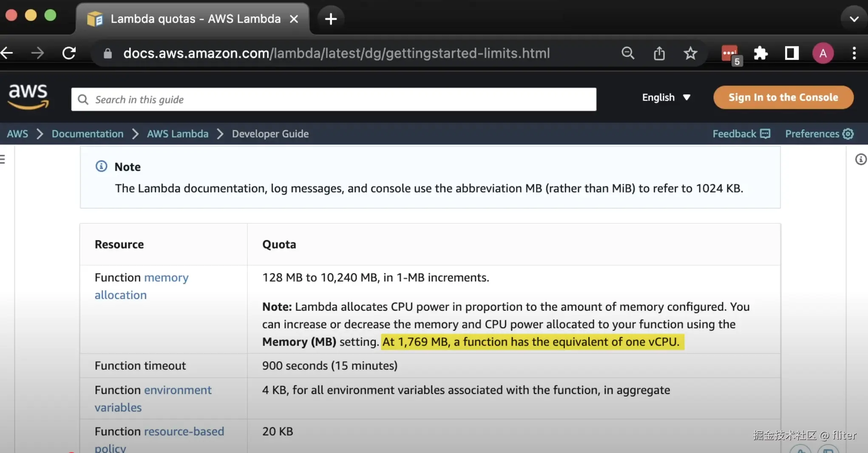Click the Search in this guide field

tap(334, 99)
